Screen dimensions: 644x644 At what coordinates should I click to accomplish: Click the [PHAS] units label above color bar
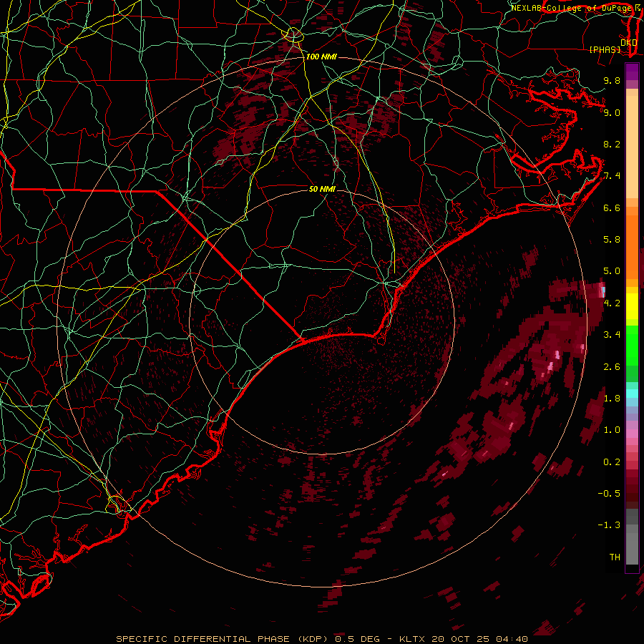(x=605, y=49)
